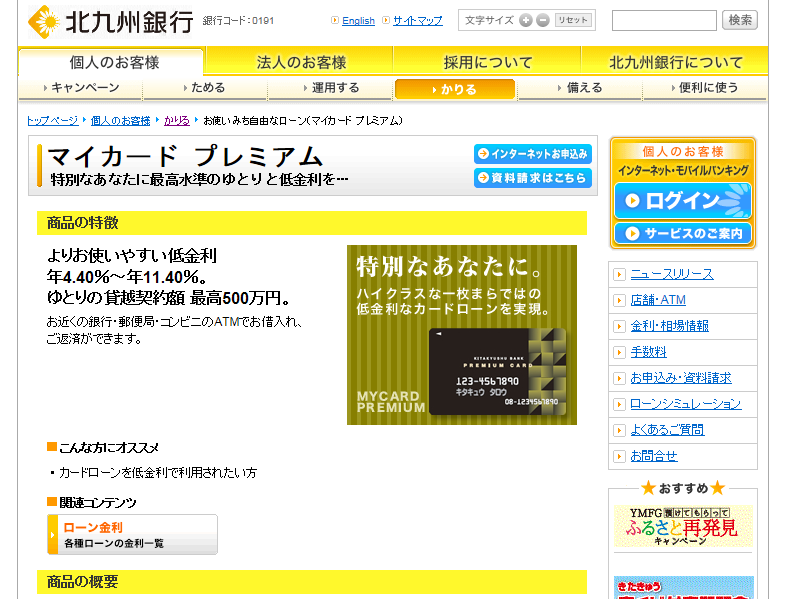
Task: Open the ローンシミュレーション sidebar link
Action: [x=685, y=404]
